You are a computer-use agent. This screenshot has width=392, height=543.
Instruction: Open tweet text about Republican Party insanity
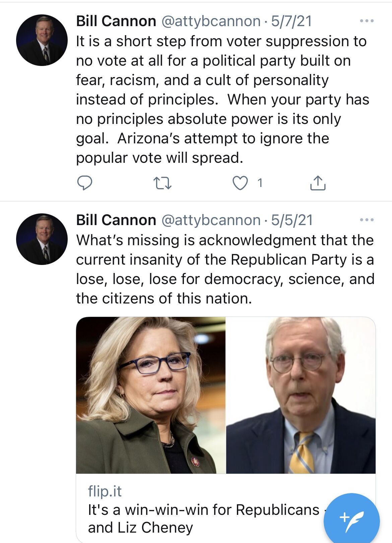coord(225,269)
